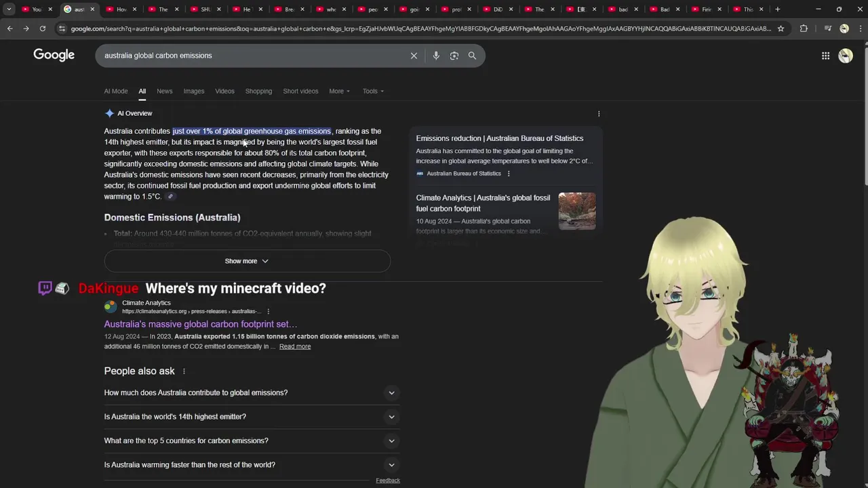
Task: Open the browser extensions menu
Action: [x=804, y=28]
